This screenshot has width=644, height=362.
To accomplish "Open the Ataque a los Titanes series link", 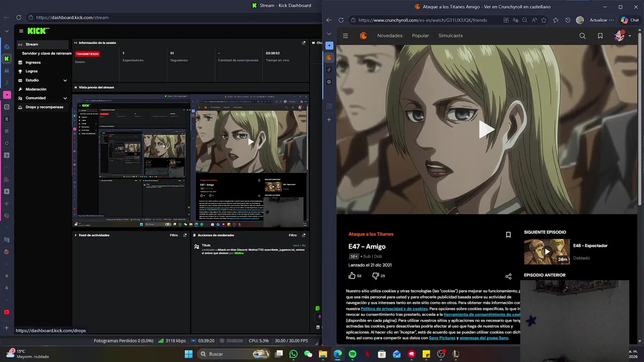I will [371, 234].
